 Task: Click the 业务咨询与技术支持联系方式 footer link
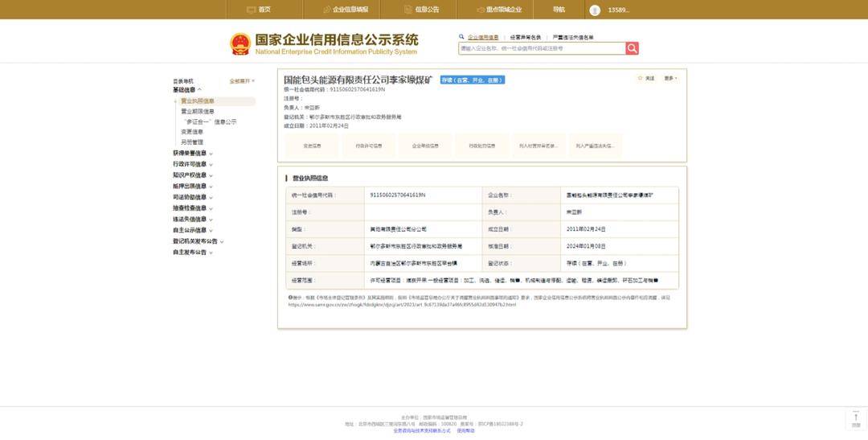(x=422, y=430)
